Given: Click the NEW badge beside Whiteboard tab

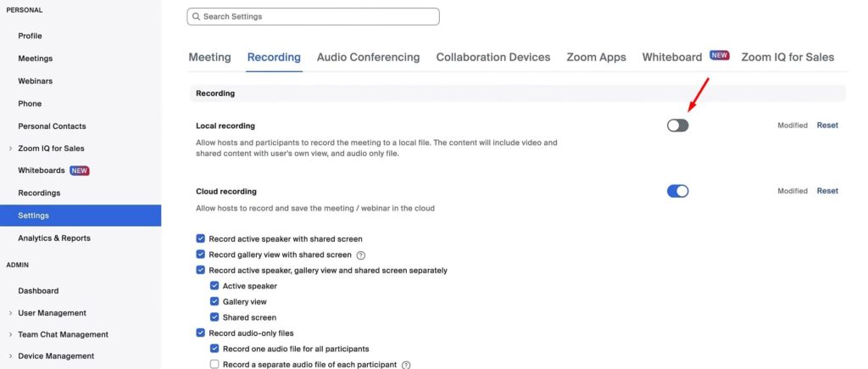Looking at the screenshot, I should (720, 56).
